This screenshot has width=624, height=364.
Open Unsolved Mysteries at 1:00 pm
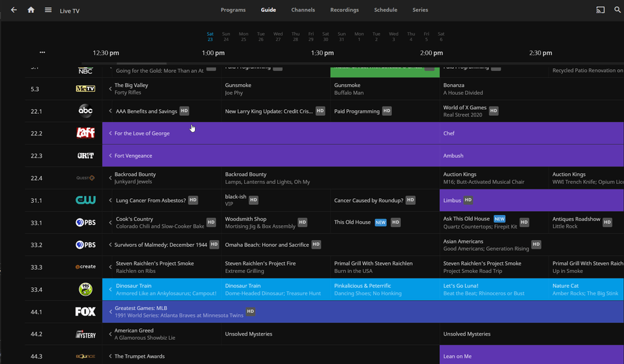point(331,334)
